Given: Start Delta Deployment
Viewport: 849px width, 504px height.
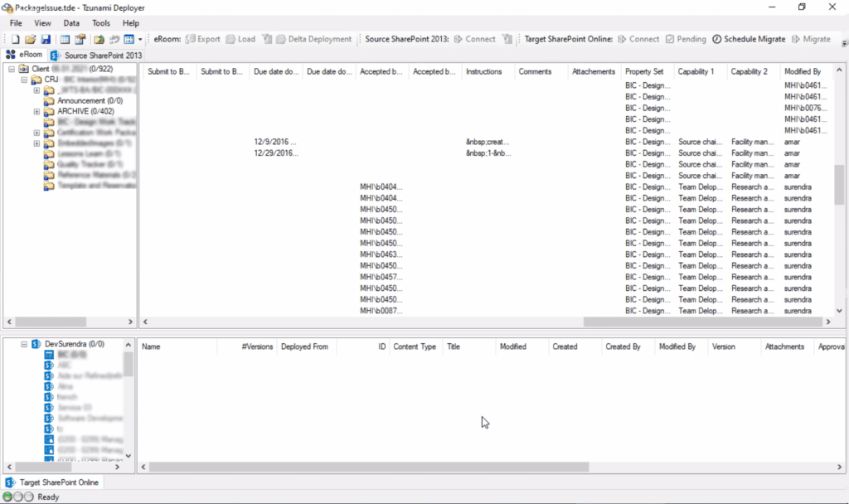Looking at the screenshot, I should tap(314, 39).
